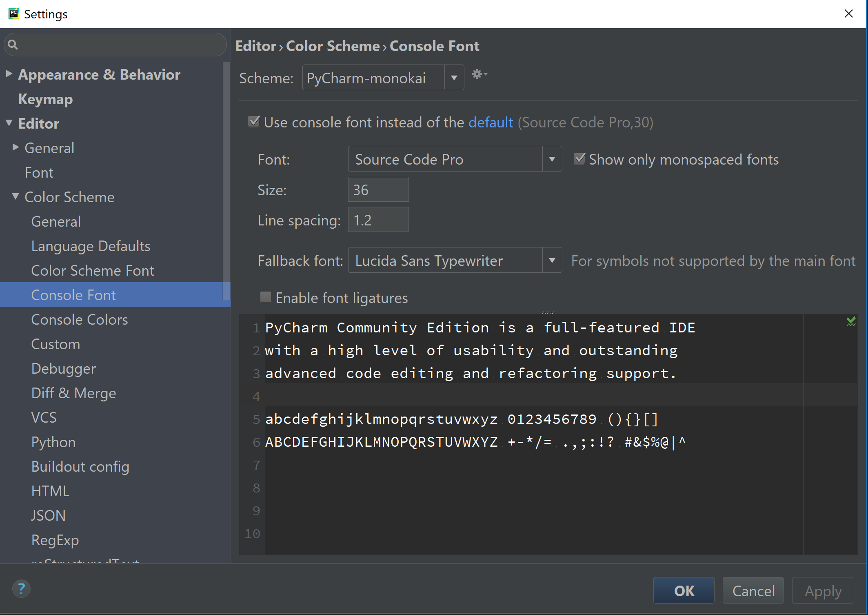Select Diff & Merge page

click(x=73, y=393)
